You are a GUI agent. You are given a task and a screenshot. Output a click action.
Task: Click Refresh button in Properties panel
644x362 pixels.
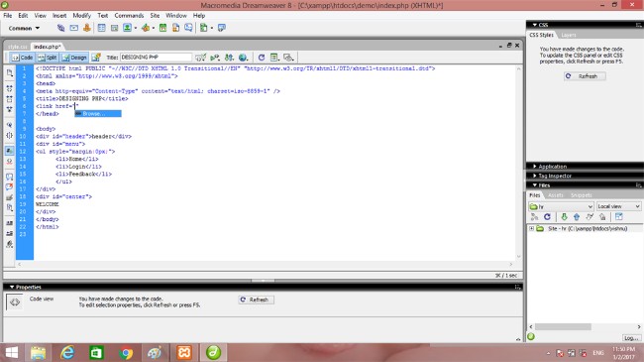pos(256,300)
